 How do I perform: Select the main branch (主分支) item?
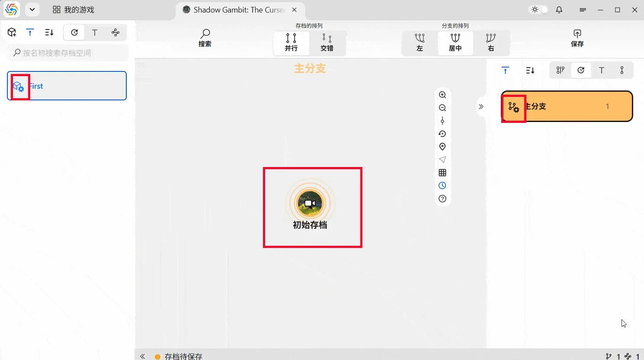point(567,106)
